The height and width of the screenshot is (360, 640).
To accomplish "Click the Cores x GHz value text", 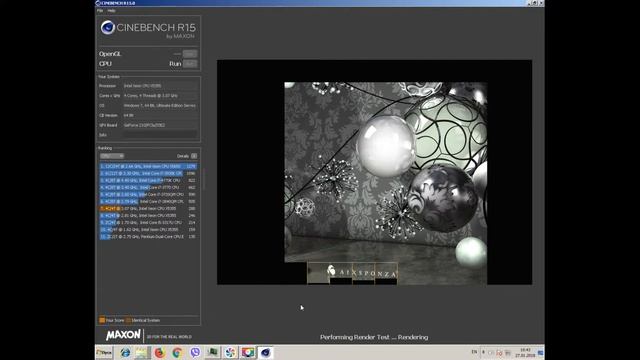I will pyautogui.click(x=151, y=96).
